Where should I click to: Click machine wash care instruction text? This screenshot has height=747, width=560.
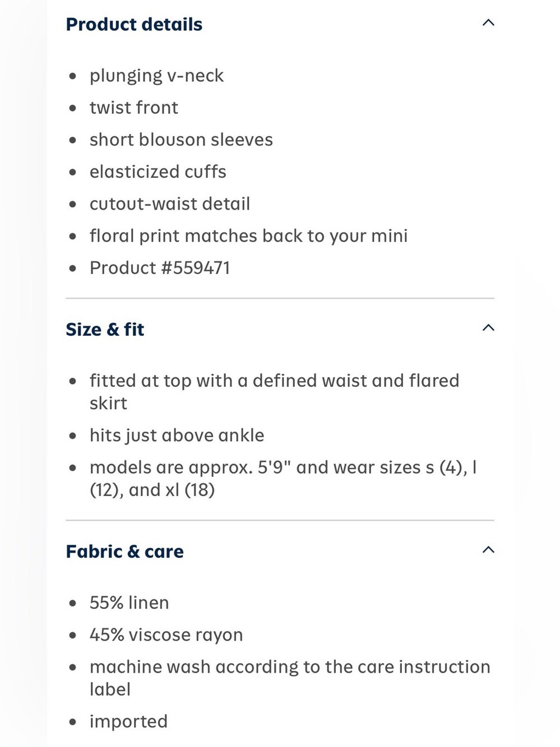click(290, 678)
